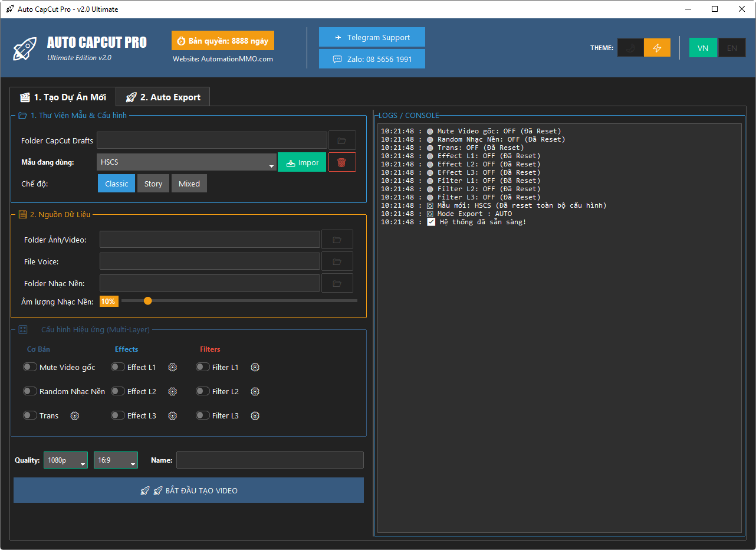Select the lightning bolt light theme
The height and width of the screenshot is (550, 756).
tap(657, 48)
